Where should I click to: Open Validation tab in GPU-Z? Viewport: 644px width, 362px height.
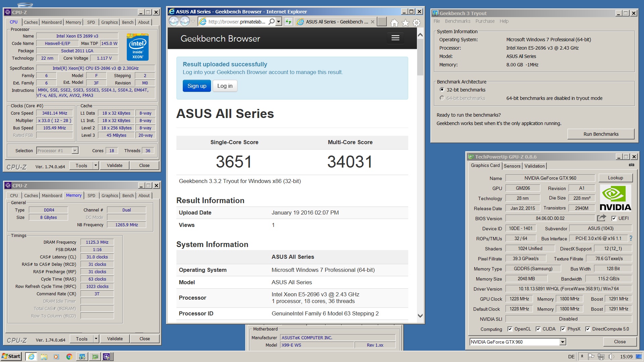click(x=535, y=166)
